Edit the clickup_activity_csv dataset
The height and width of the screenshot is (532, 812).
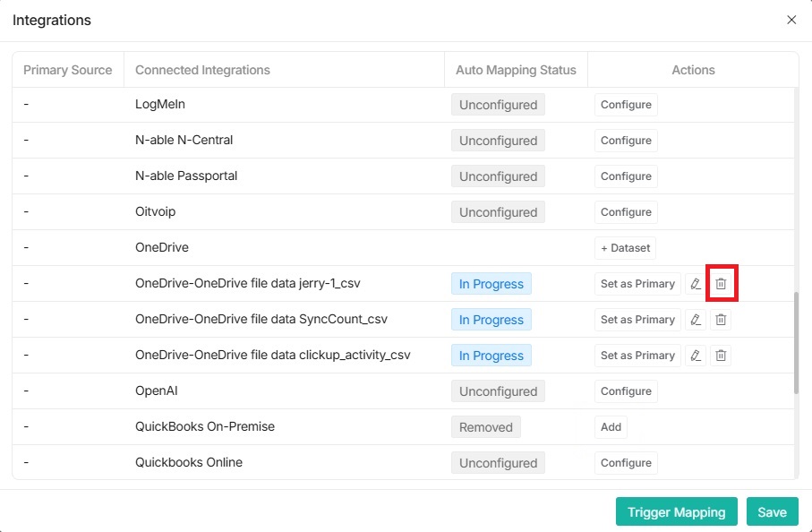pos(696,355)
